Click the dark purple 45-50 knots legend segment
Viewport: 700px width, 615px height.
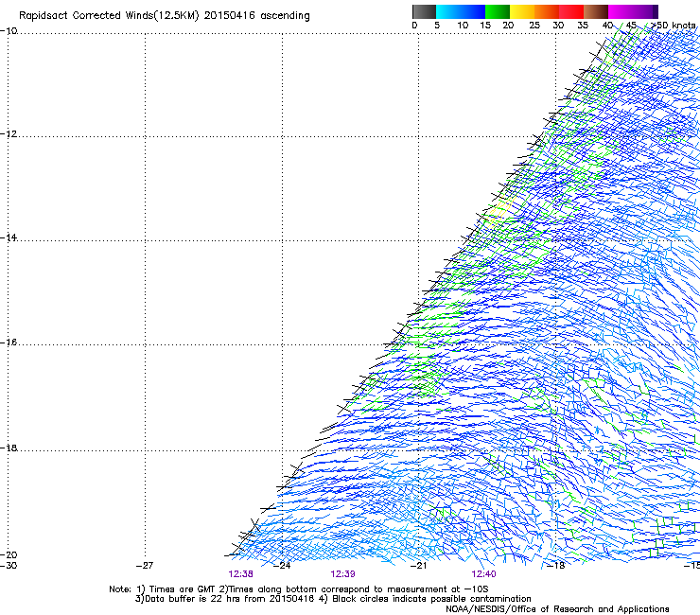tap(645, 11)
